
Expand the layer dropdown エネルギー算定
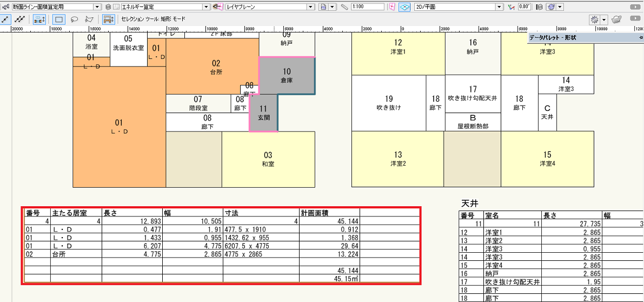[207, 7]
